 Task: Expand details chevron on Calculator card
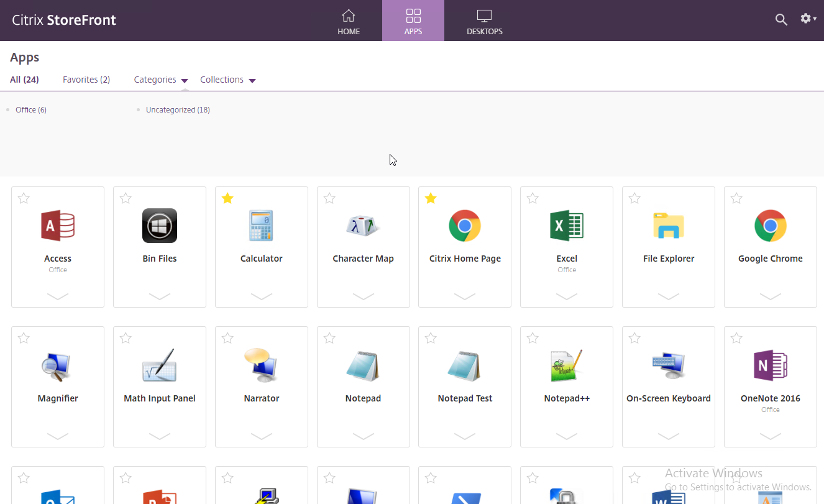(262, 296)
